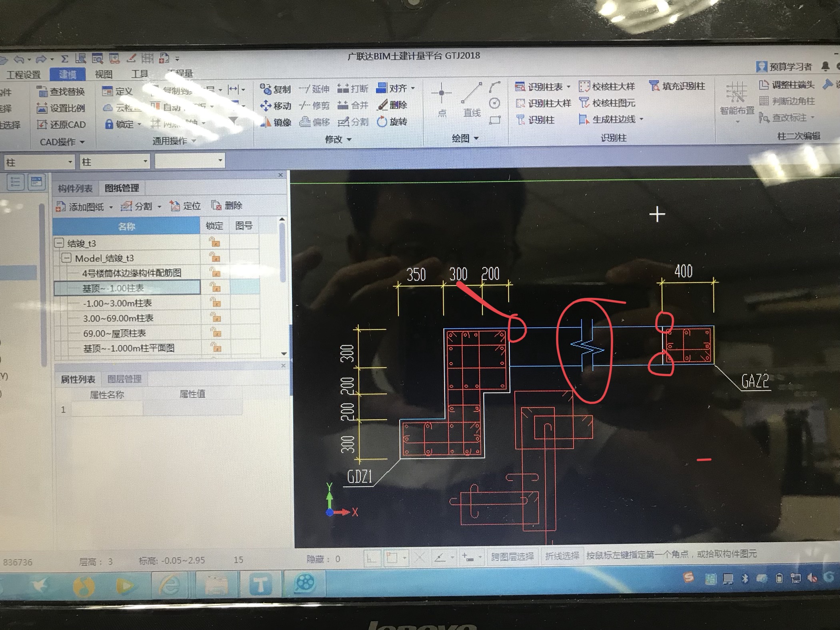Expand the Lock (锁定) dropdown
This screenshot has width=840, height=630.
coord(140,124)
